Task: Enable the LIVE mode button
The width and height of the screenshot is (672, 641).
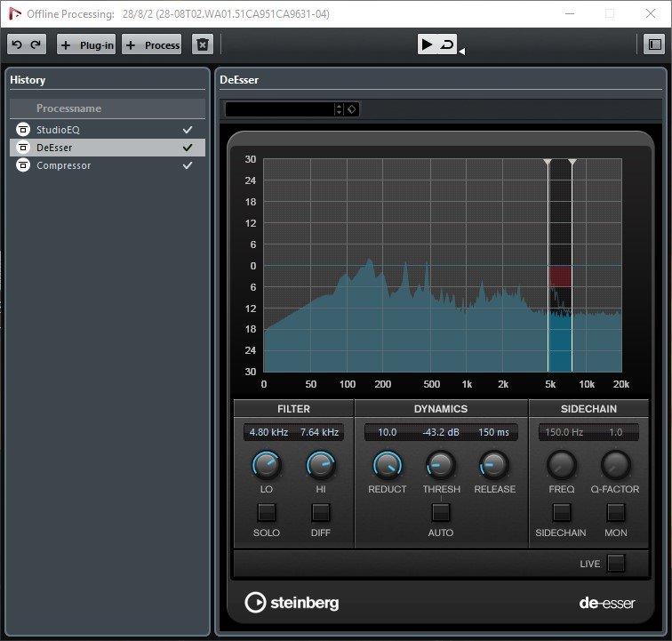Action: pos(616,563)
